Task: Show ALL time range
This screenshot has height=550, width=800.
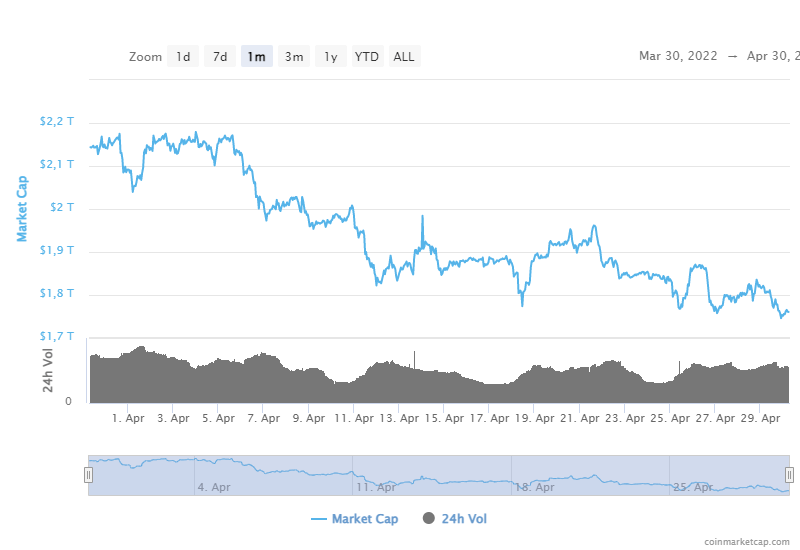Action: (x=404, y=57)
